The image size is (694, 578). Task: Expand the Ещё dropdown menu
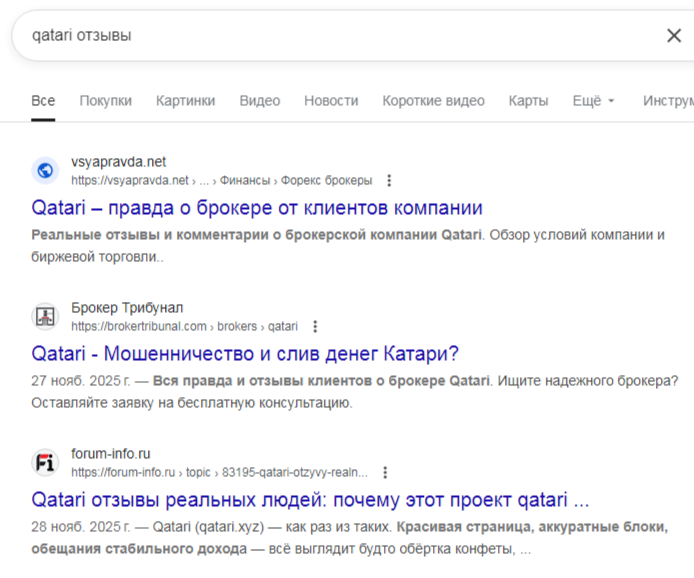tap(593, 101)
